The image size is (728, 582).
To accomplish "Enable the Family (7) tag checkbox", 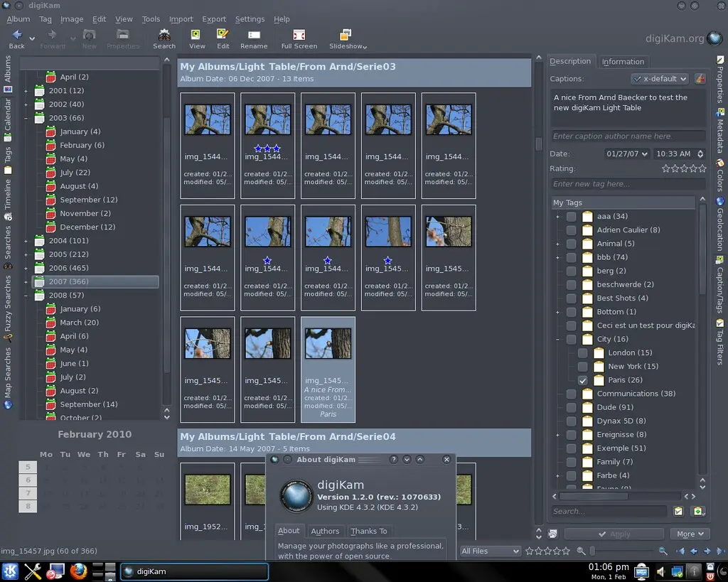I will [571, 462].
